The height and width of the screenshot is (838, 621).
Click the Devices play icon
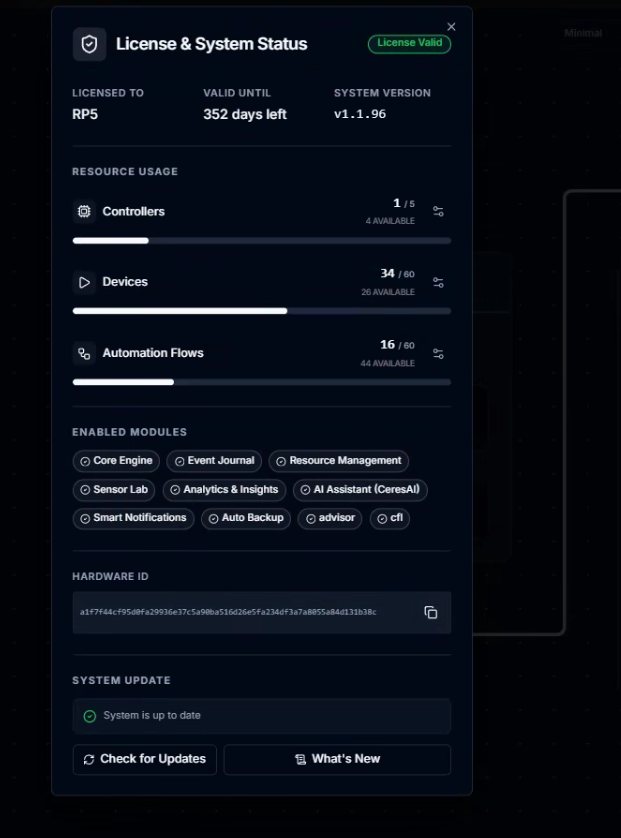(x=84, y=282)
